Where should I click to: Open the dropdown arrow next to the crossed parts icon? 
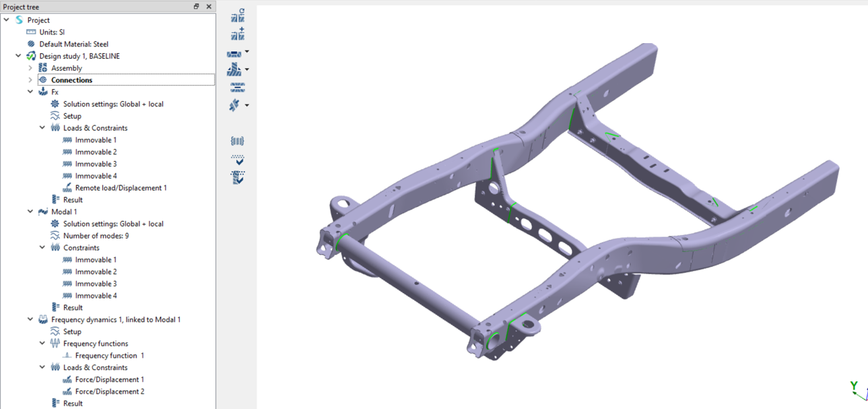[247, 105]
